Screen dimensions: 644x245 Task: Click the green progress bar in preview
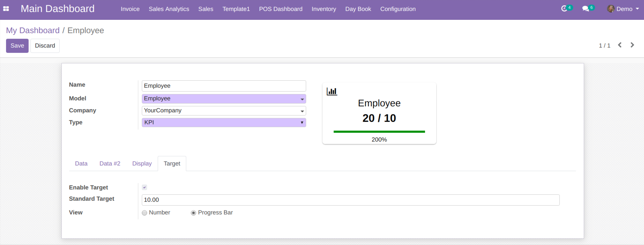pyautogui.click(x=379, y=132)
